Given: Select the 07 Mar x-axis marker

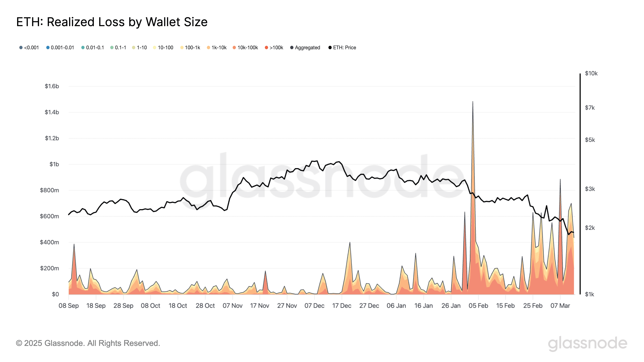Looking at the screenshot, I should (560, 305).
